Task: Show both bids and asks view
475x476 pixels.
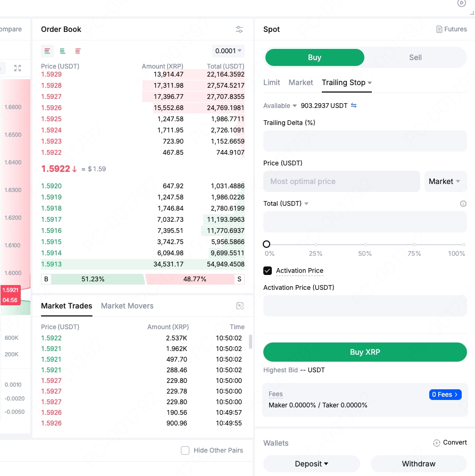Action: coord(47,51)
